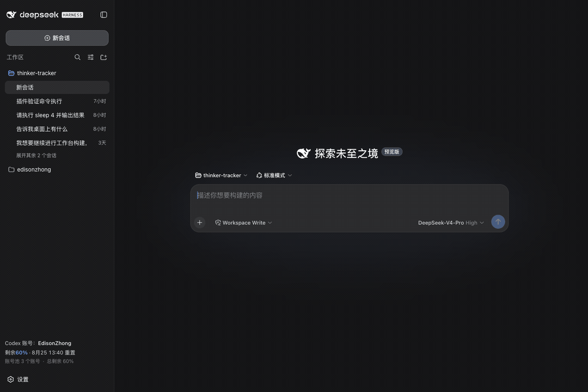Click the 3天 timestamp
This screenshot has height=392, width=588.
click(x=102, y=143)
